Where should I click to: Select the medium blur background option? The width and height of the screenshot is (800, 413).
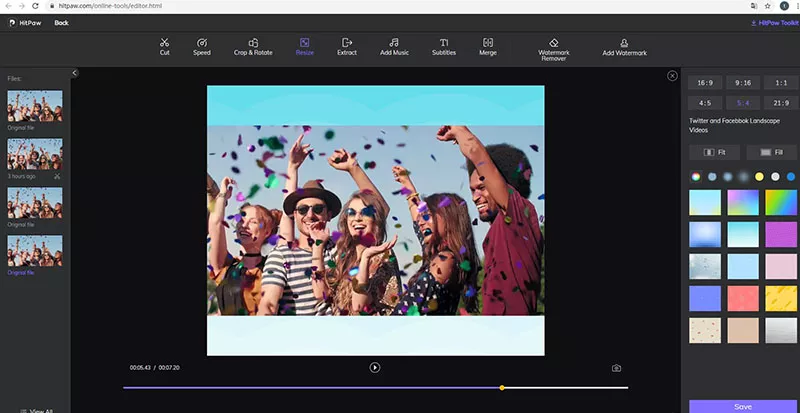tap(728, 177)
